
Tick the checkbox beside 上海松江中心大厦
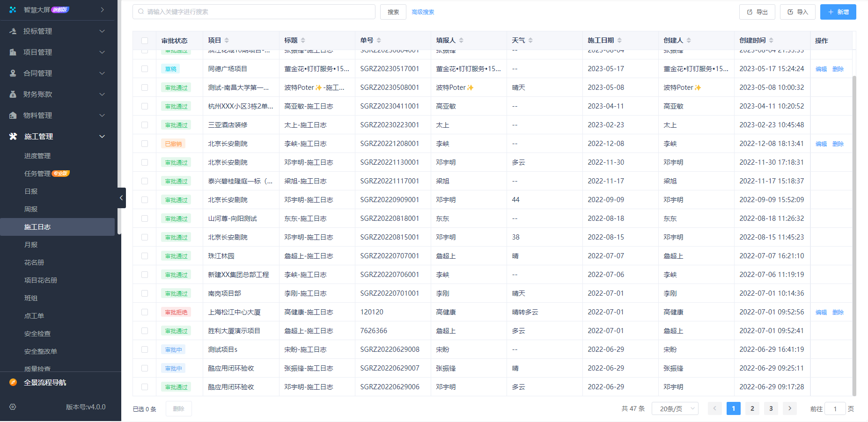tap(144, 312)
